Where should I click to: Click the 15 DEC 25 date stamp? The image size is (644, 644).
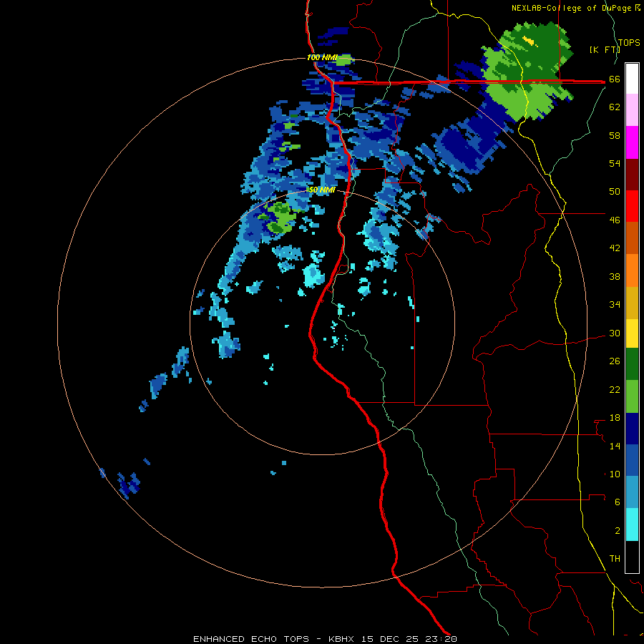pos(390,639)
